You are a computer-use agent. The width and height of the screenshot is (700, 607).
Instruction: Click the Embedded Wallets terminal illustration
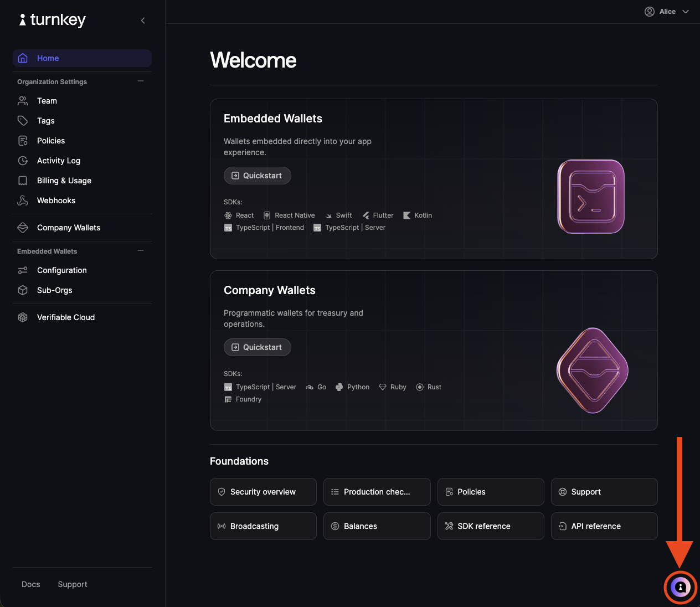pos(591,197)
